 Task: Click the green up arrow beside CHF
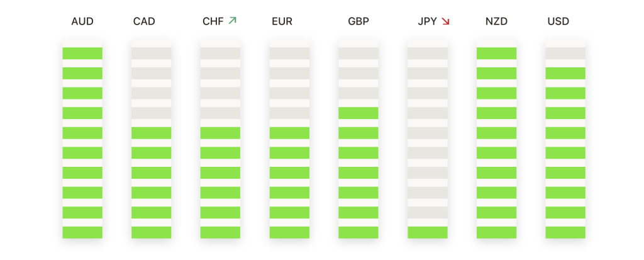tap(233, 21)
